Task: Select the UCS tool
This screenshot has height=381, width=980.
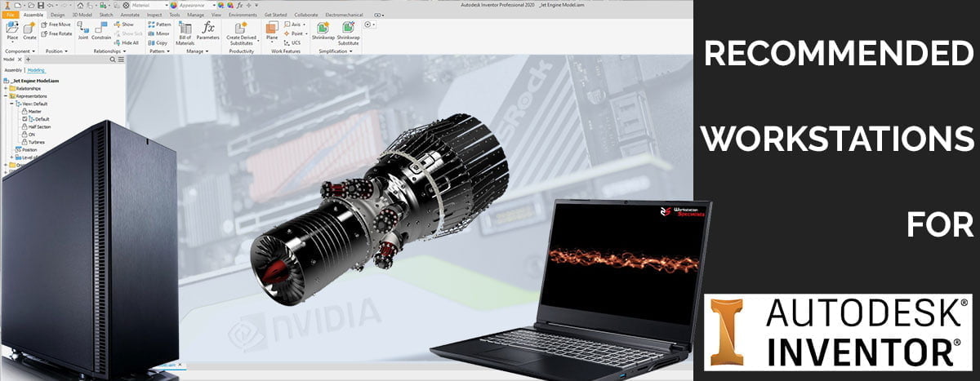Action: pyautogui.click(x=291, y=42)
